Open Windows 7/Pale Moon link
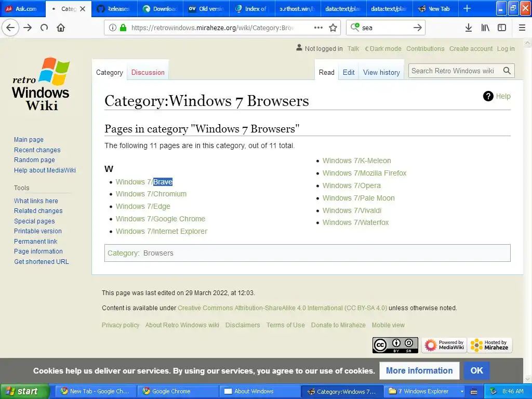532x399 pixels. 358,198
